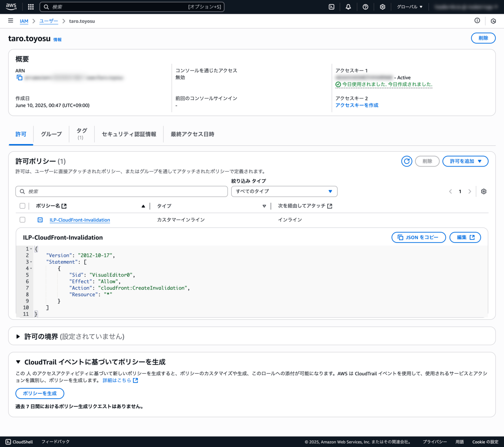This screenshot has height=447, width=504.
Task: Check the ILP-CloudFront-Invalidation row checkbox
Action: [22, 220]
